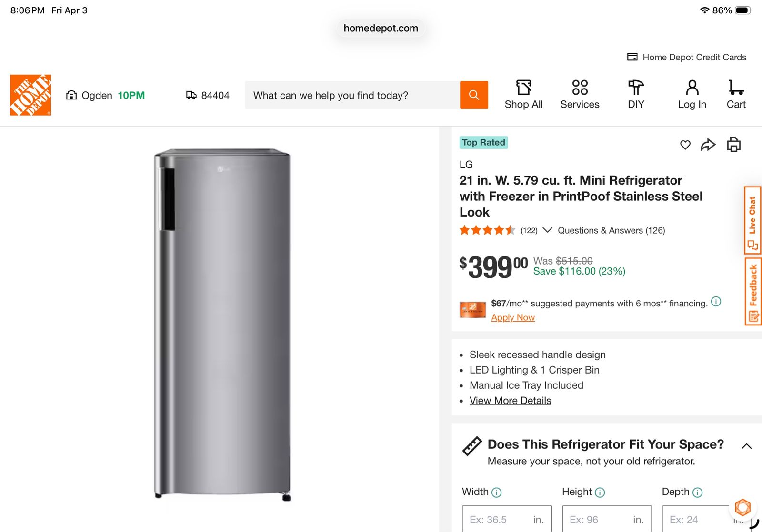Viewport: 762px width, 532px height.
Task: Collapse the Fit Your Space section
Action: tap(746, 446)
